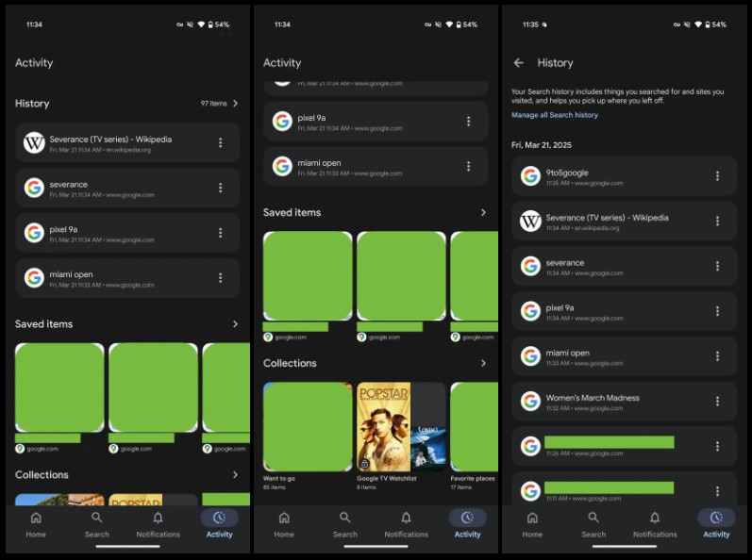Expand Collections chevron in the middle screen
The height and width of the screenshot is (560, 752).
(483, 363)
